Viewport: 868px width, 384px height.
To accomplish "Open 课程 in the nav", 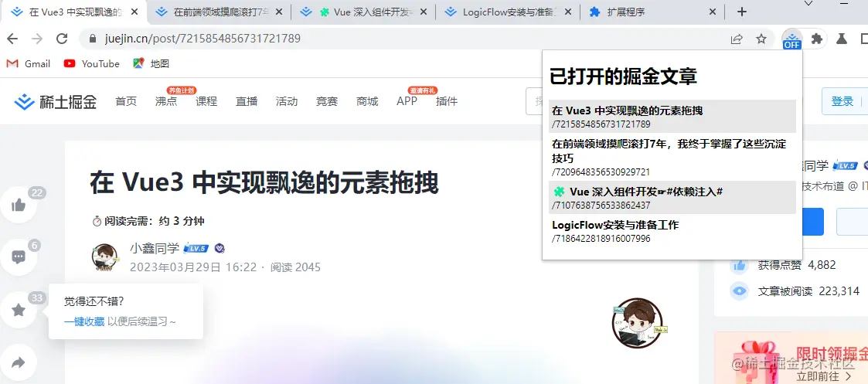I will tap(206, 101).
